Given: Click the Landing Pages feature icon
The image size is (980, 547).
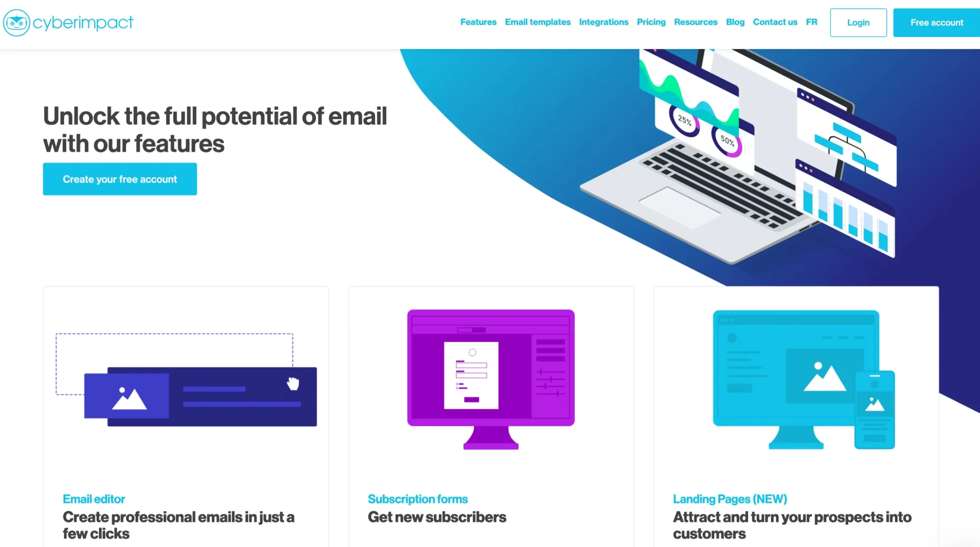Looking at the screenshot, I should coord(796,379).
